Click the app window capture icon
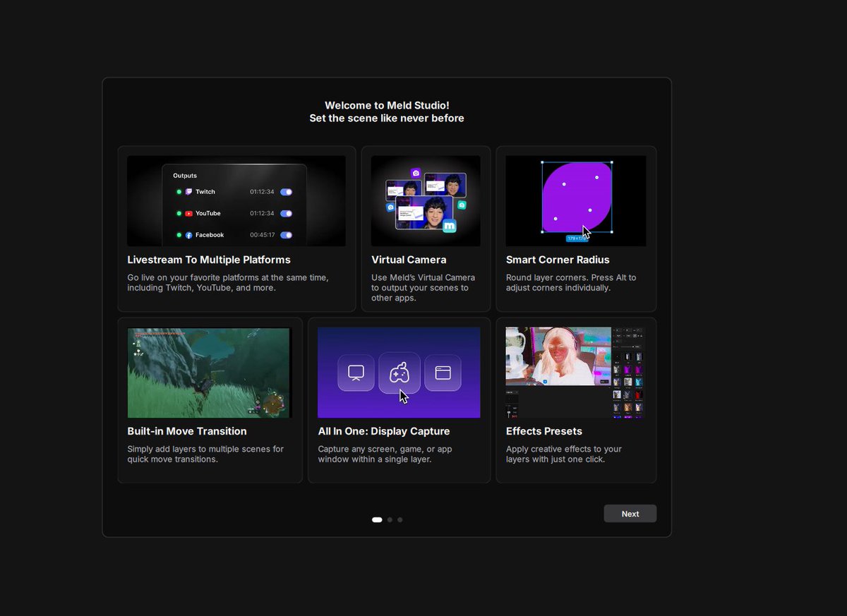The image size is (847, 616). click(443, 373)
